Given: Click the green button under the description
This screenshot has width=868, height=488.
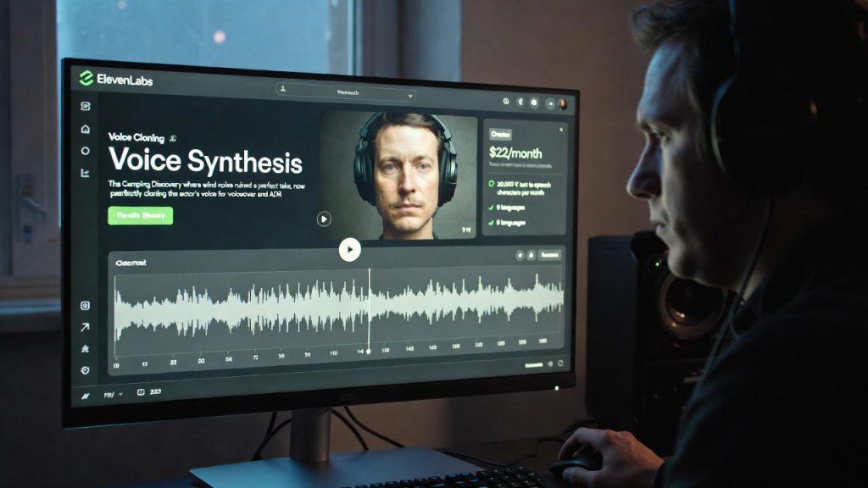Looking at the screenshot, I should pyautogui.click(x=141, y=215).
